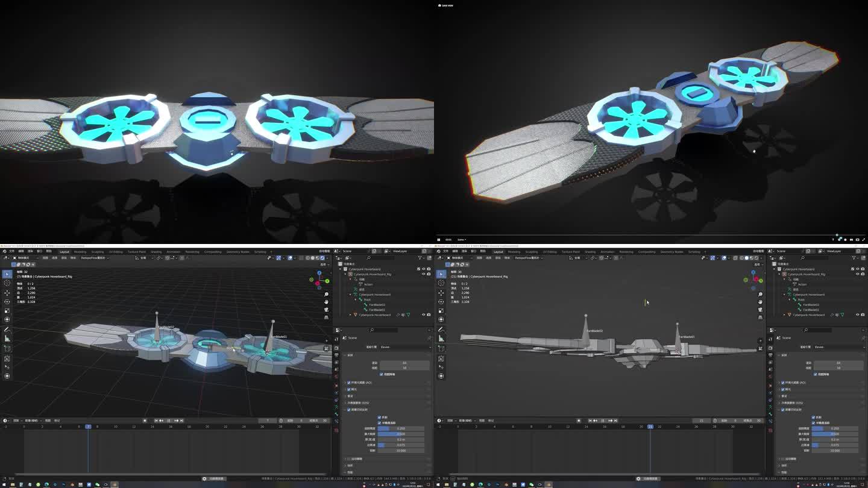
Task: Switch perspective/orthographic gizmo in left viewport
Action: click(x=326, y=317)
